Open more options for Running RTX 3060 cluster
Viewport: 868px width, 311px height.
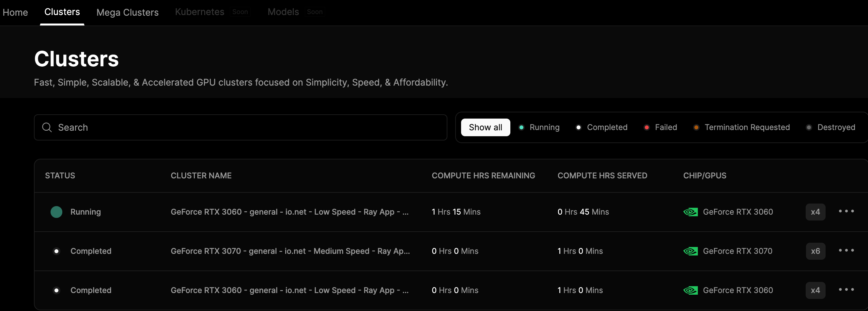846,211
